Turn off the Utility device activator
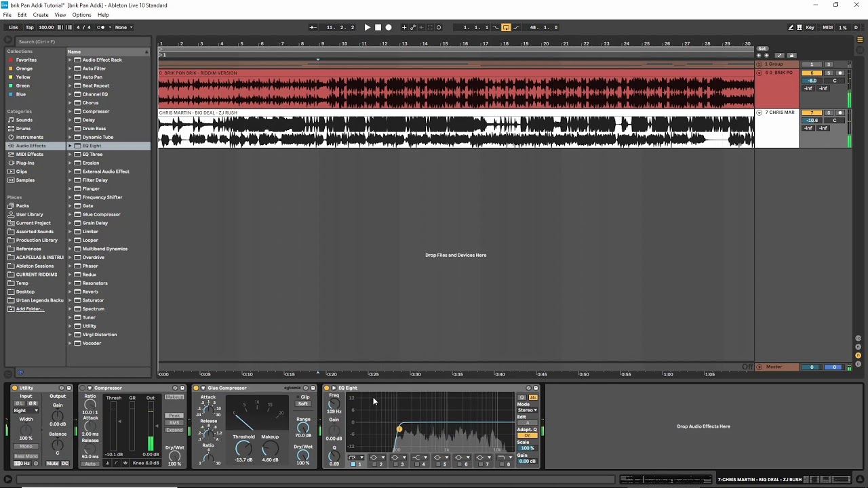Image resolution: width=868 pixels, height=488 pixels. pos(14,388)
